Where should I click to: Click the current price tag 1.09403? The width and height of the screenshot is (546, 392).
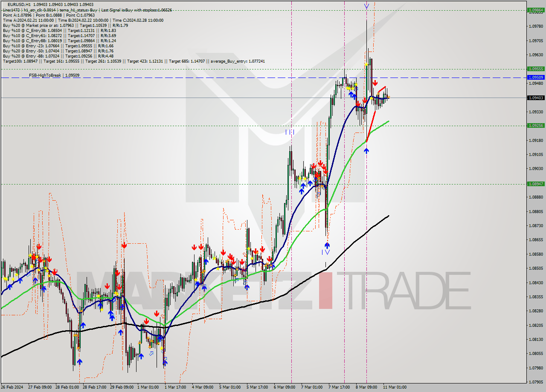click(x=535, y=98)
